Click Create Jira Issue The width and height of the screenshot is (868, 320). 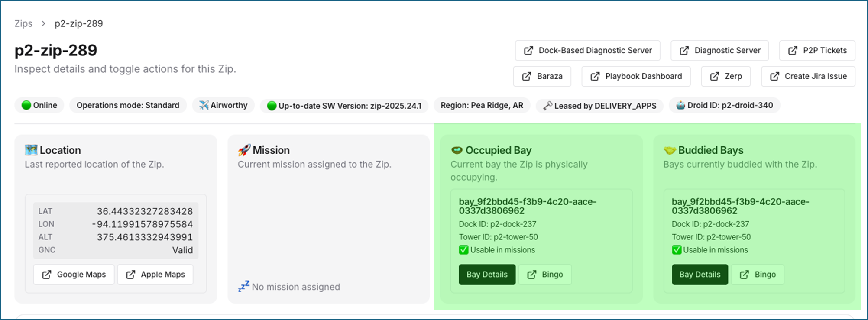click(x=808, y=76)
